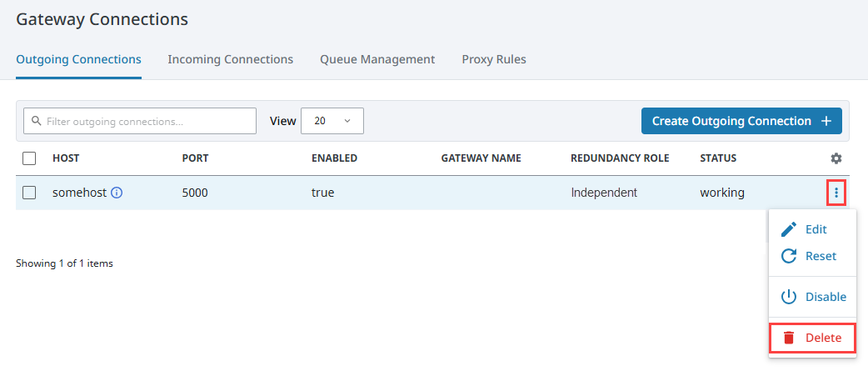Image resolution: width=868 pixels, height=371 pixels.
Task: Toggle the select-all checkbox in header
Action: tap(29, 158)
